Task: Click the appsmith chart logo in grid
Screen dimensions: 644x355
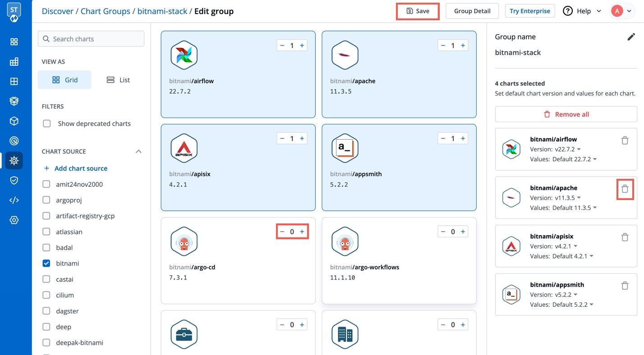Action: [x=345, y=148]
